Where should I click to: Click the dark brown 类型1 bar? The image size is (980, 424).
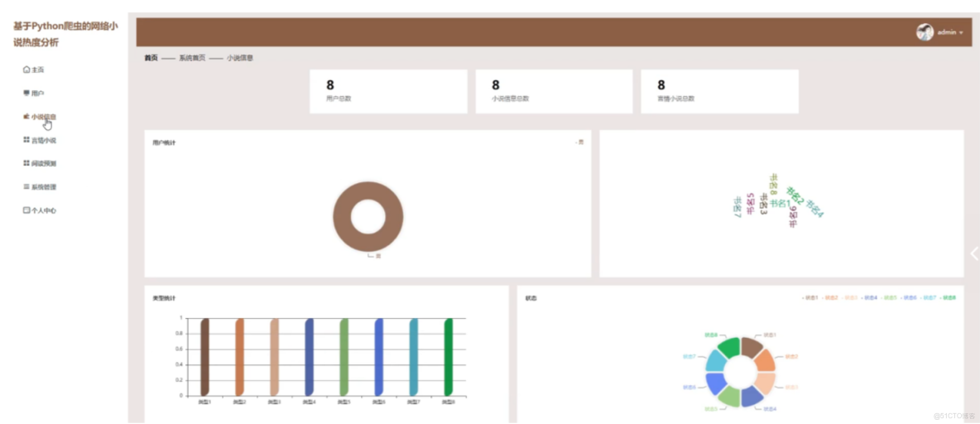pyautogui.click(x=204, y=357)
